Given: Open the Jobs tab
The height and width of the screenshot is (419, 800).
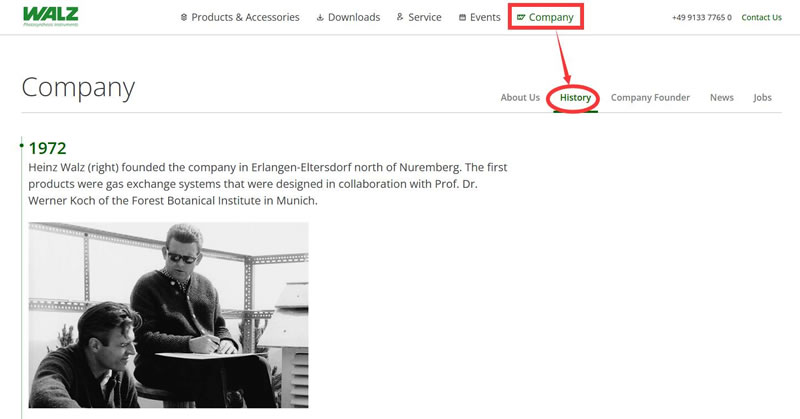Looking at the screenshot, I should click(762, 98).
